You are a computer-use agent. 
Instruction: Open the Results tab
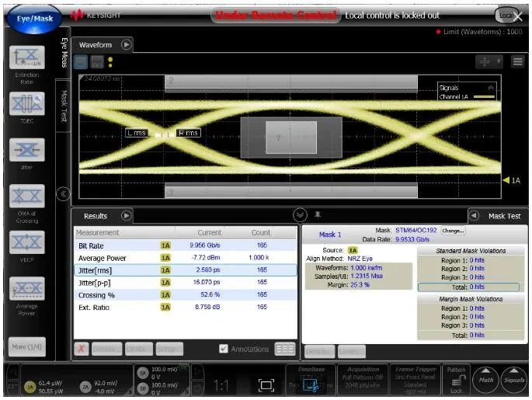96,216
